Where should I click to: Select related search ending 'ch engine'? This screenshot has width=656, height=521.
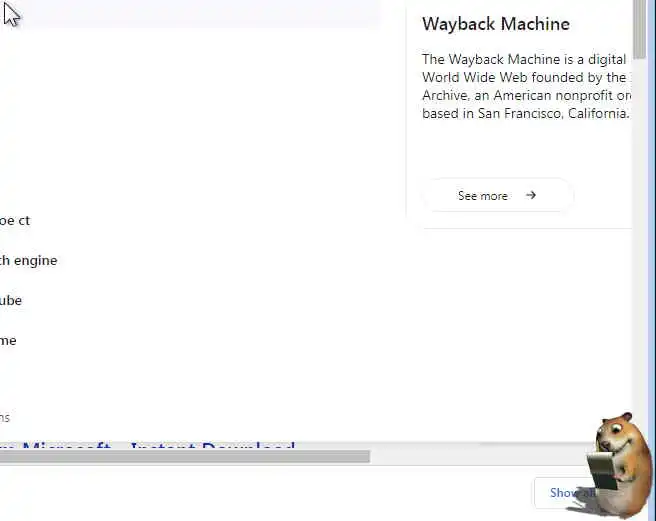28,261
